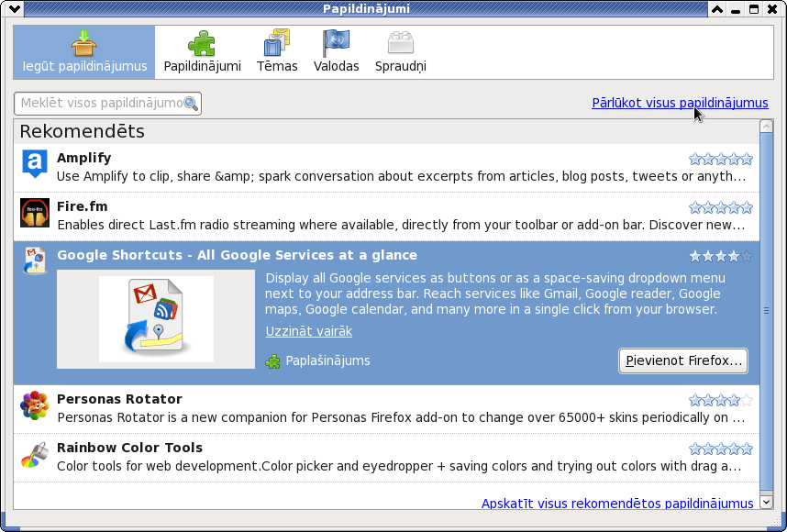
Task: Click the magnifier search icon
Action: [x=191, y=104]
